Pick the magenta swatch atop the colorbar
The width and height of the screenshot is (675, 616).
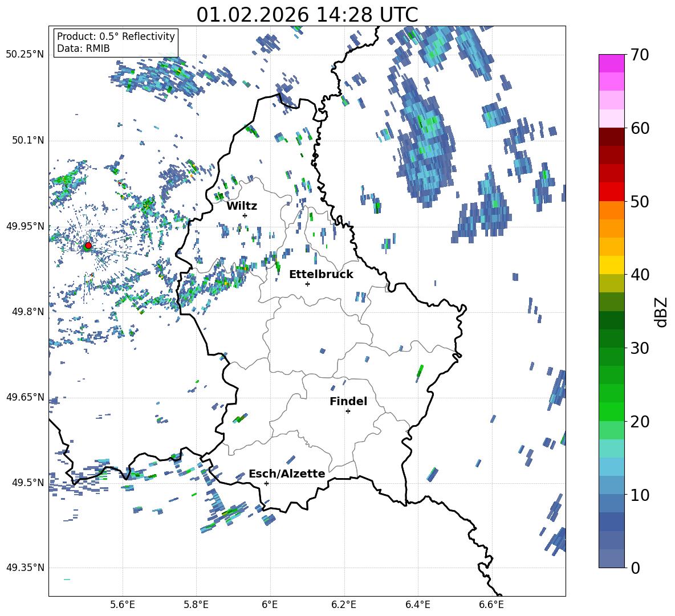611,64
